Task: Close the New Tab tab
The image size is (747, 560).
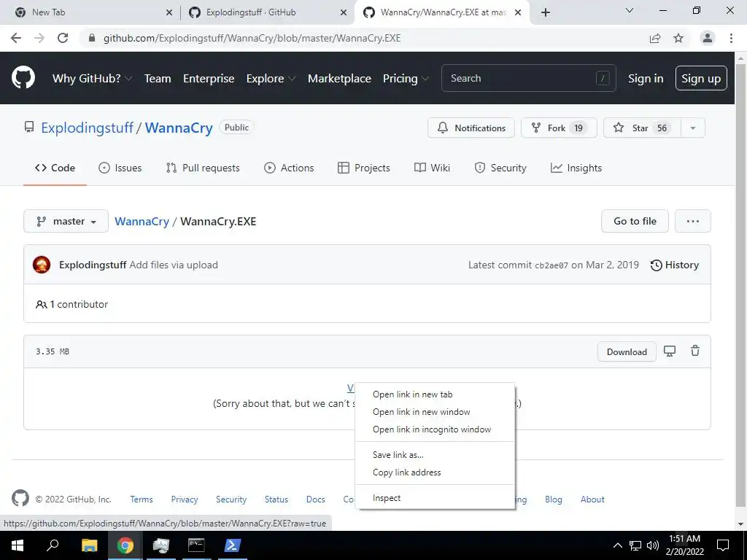Action: click(169, 13)
